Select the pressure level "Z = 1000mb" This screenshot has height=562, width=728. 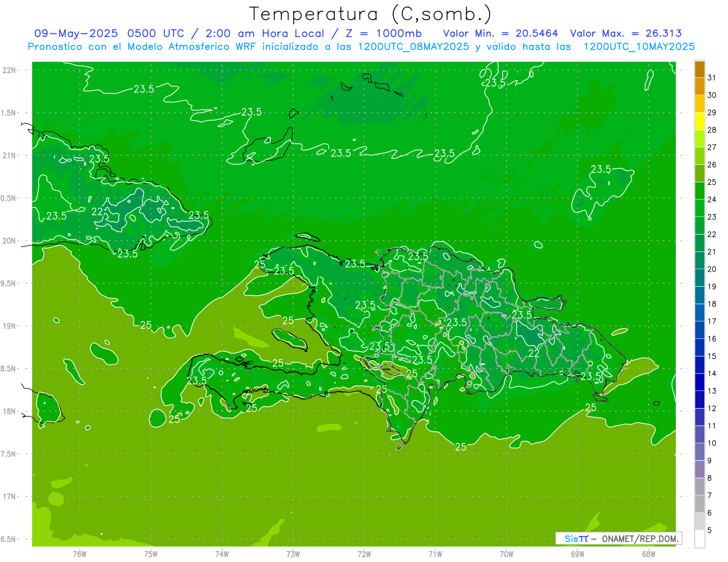[382, 33]
